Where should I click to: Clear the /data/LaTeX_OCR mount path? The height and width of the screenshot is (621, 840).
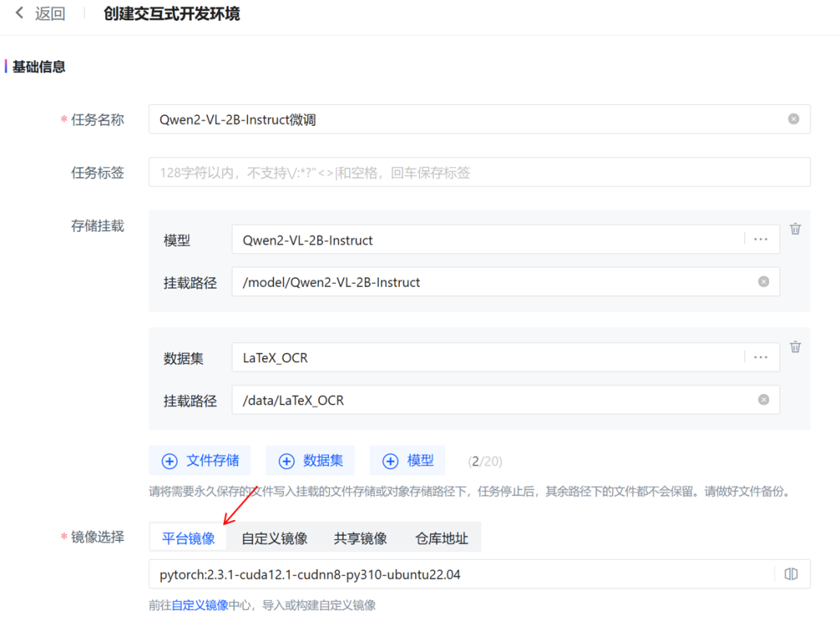(x=762, y=399)
